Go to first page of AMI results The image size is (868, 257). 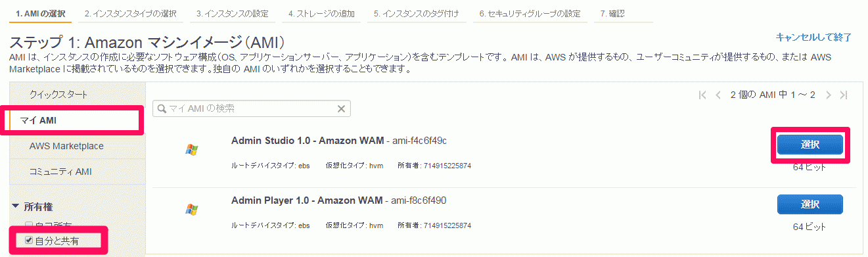702,95
